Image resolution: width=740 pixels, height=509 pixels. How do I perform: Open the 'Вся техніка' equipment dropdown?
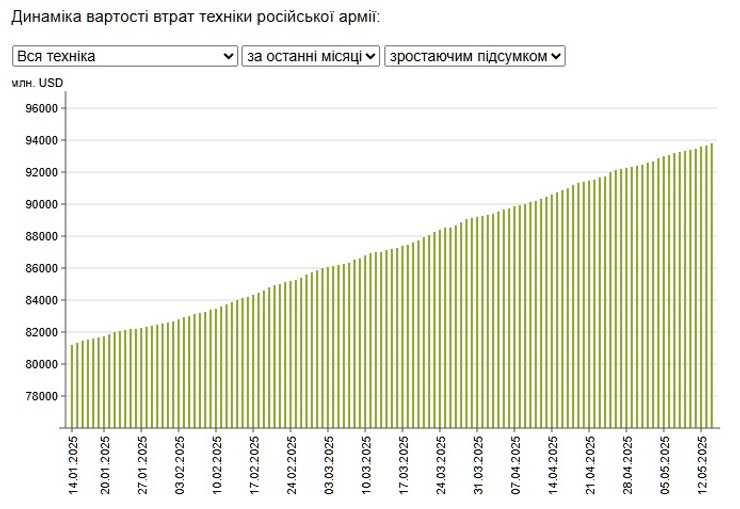pos(125,57)
